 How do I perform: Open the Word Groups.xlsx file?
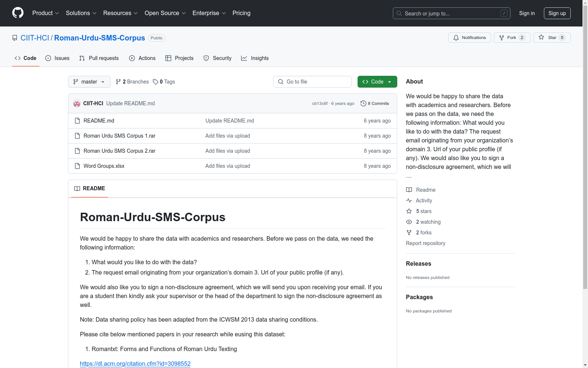104,166
